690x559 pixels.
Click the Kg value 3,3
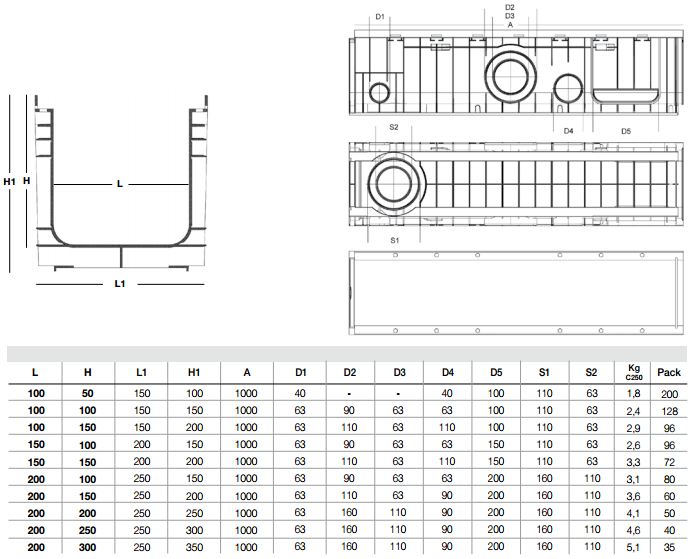633,463
